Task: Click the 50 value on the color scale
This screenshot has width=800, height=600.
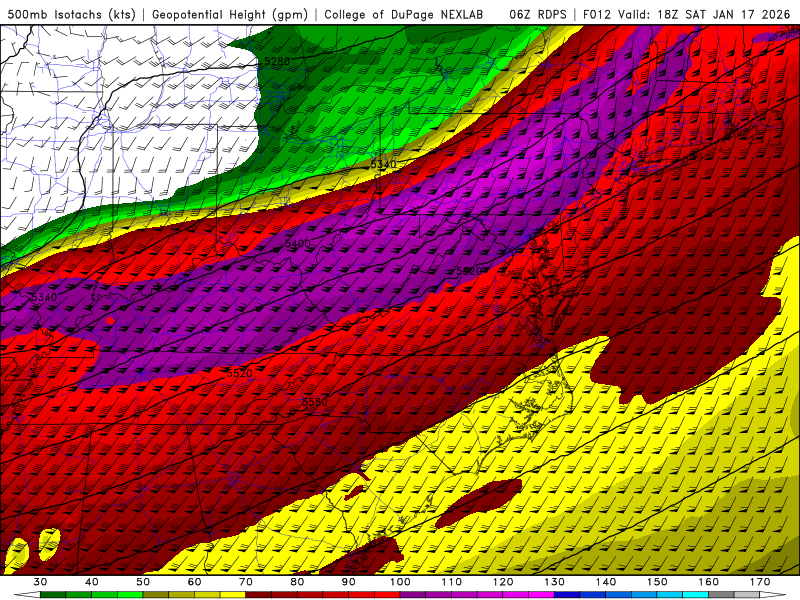Action: [143, 582]
